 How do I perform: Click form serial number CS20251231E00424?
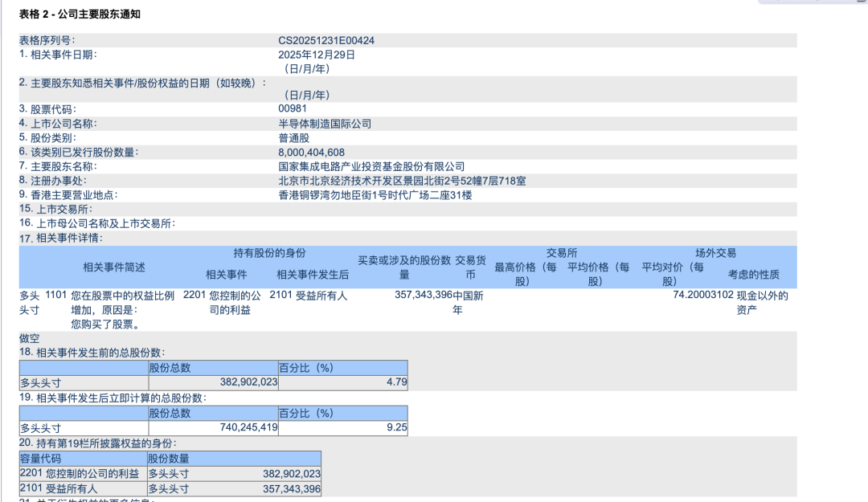326,40
